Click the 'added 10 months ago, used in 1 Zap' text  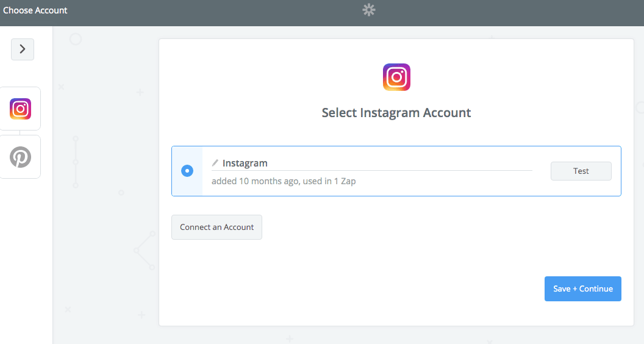pos(284,181)
